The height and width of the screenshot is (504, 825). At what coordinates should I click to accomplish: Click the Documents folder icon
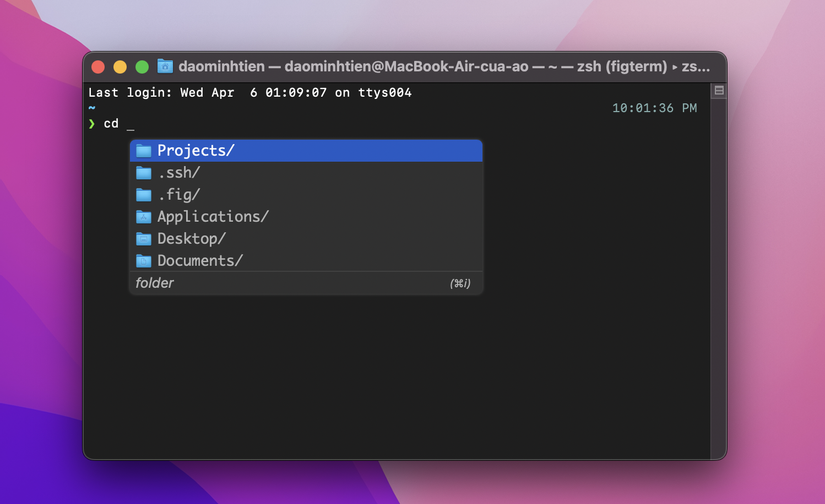pyautogui.click(x=144, y=261)
